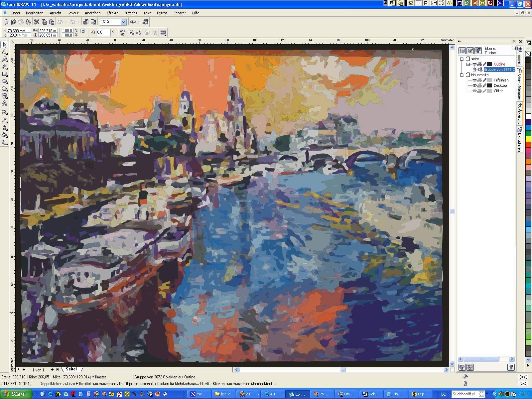Open the Object Manager flyout arrow
This screenshot has width=532, height=399.
pos(514,49)
